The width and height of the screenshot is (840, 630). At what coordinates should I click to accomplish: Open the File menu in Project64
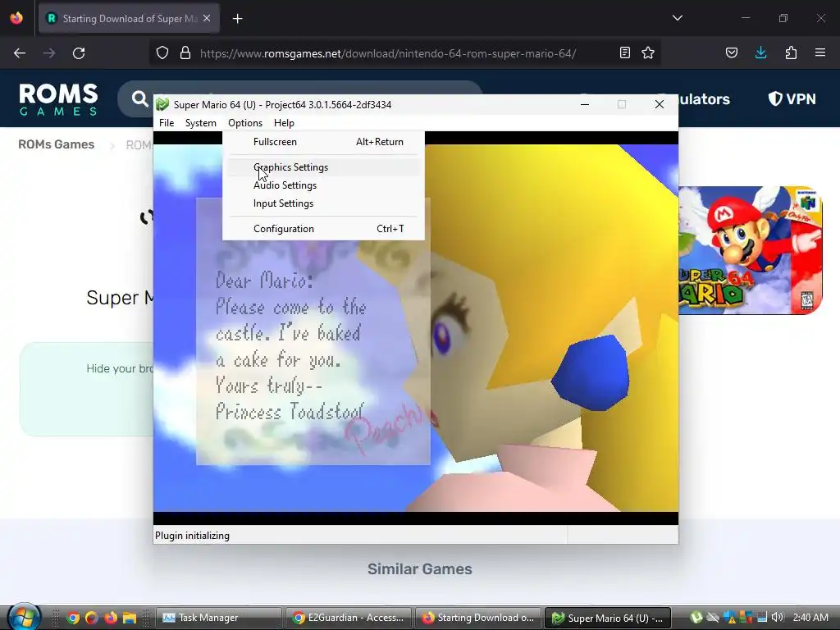tap(167, 123)
